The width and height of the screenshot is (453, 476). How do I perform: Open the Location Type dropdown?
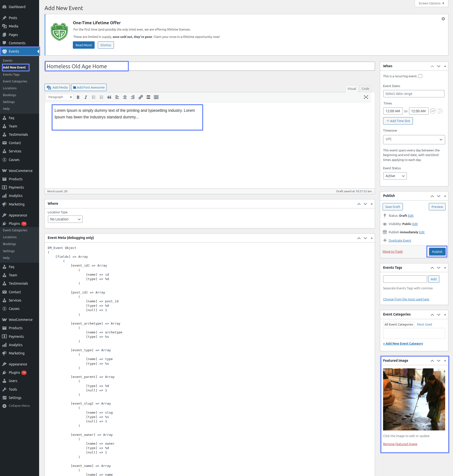(x=65, y=219)
